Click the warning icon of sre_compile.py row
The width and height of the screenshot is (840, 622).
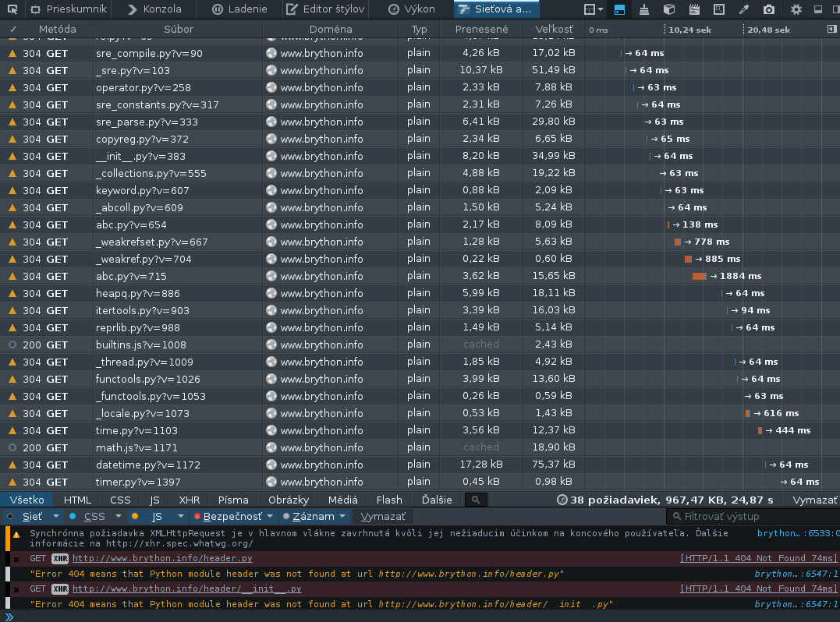click(x=12, y=54)
